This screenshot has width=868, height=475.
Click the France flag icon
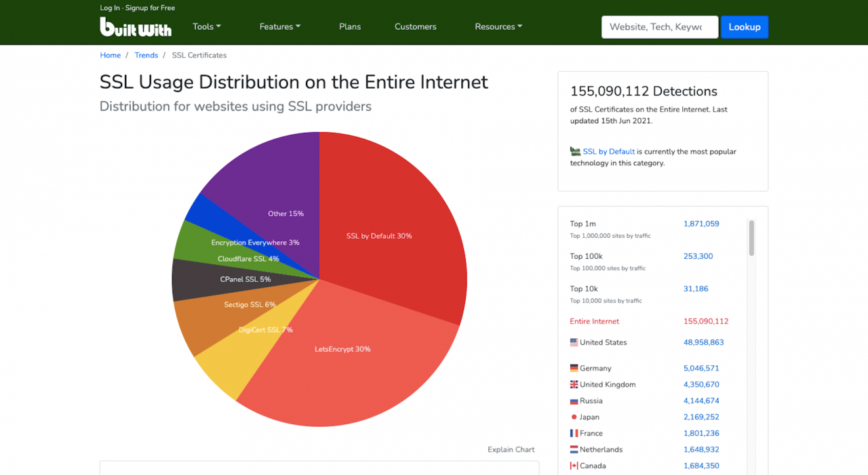click(574, 433)
